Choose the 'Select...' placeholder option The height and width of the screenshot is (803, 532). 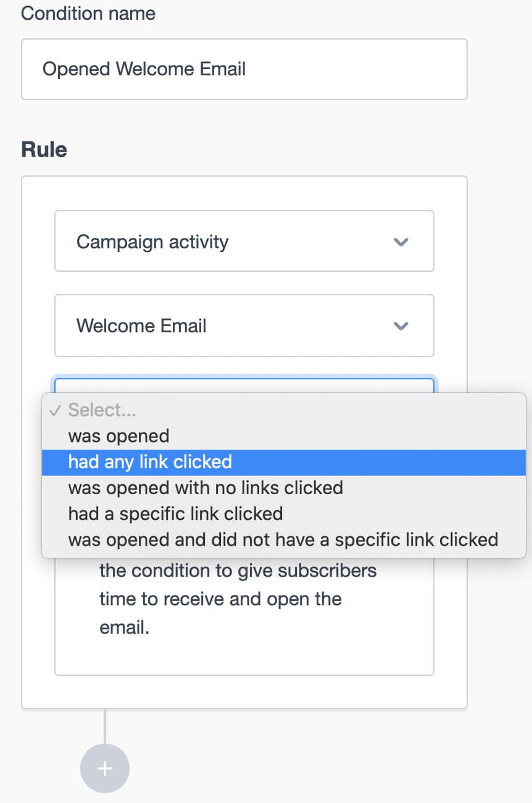pyautogui.click(x=102, y=410)
